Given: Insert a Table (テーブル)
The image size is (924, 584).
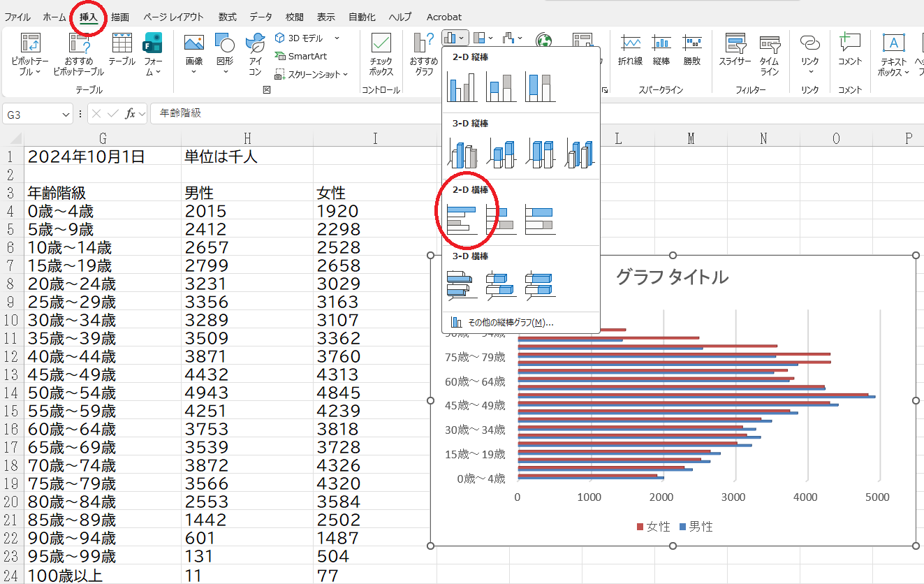Looking at the screenshot, I should (x=122, y=49).
